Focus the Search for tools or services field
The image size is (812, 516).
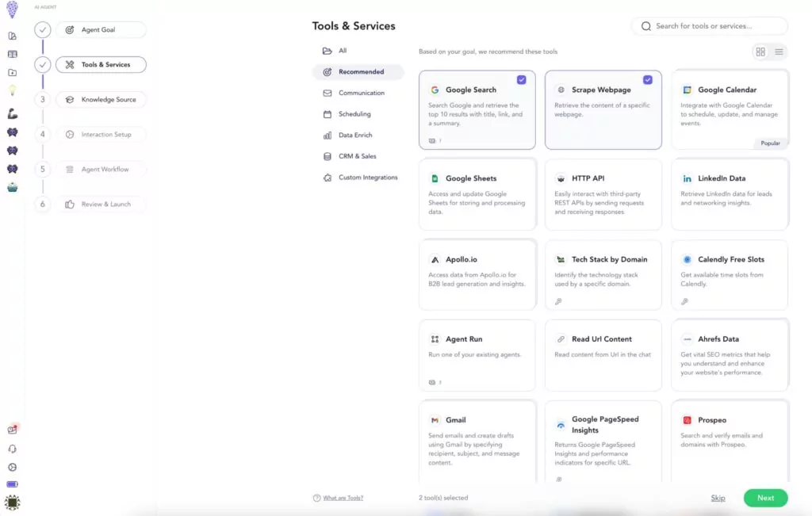(710, 26)
